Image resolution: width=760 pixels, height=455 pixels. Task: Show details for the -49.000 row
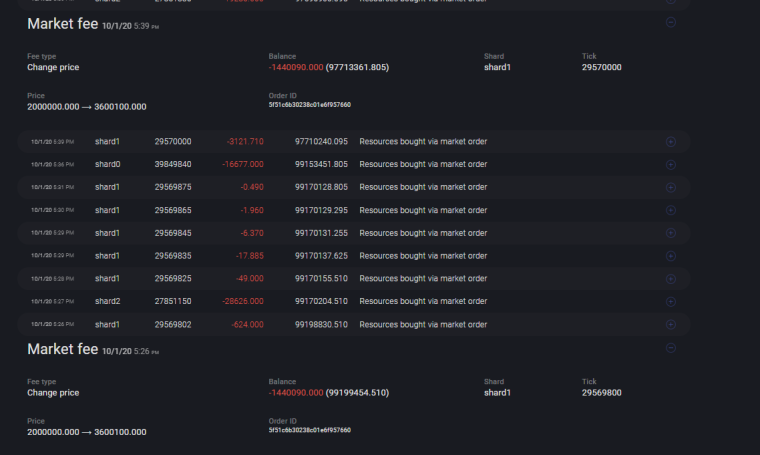click(x=670, y=279)
